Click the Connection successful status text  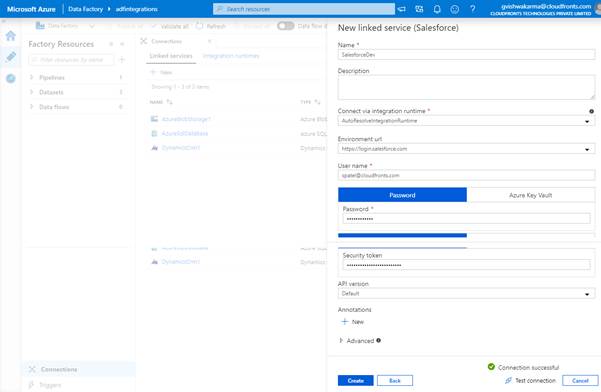click(x=528, y=367)
